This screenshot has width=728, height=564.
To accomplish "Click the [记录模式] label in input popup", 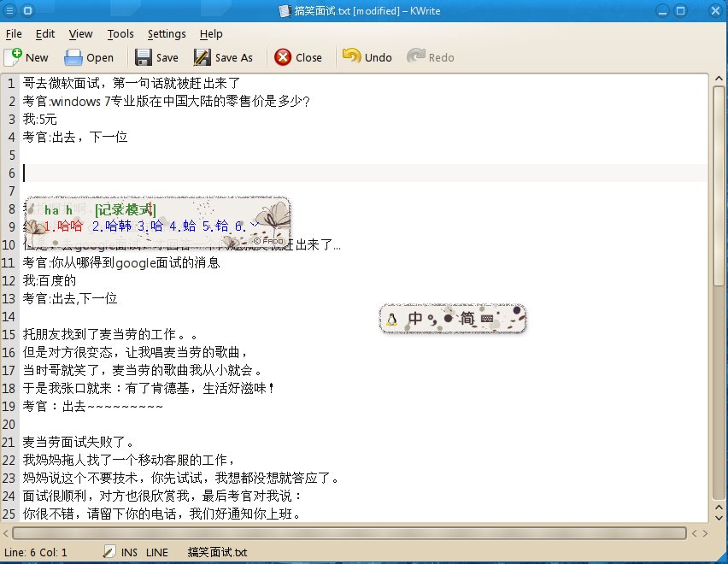I will [x=126, y=210].
